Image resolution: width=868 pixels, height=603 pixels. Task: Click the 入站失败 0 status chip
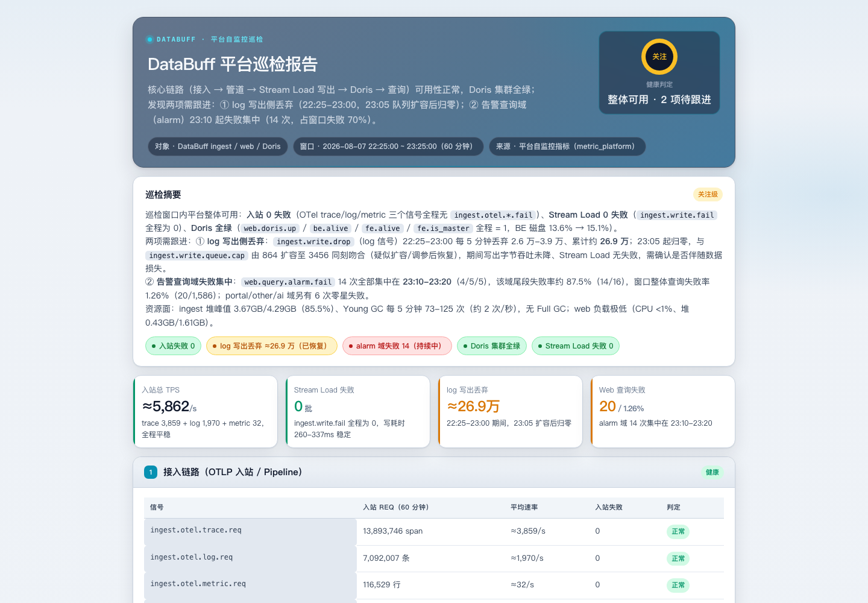tap(173, 346)
